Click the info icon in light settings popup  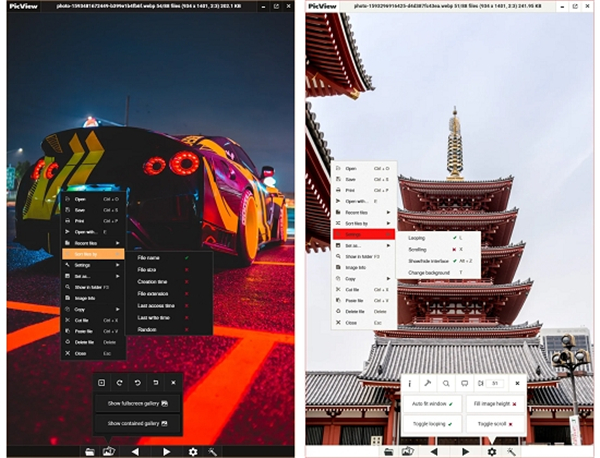click(410, 383)
